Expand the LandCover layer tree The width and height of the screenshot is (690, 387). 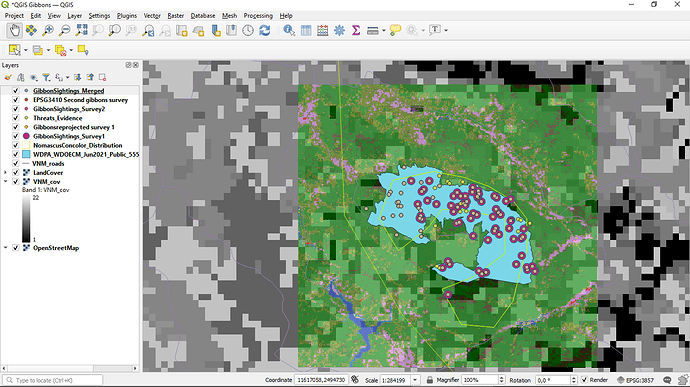5,173
